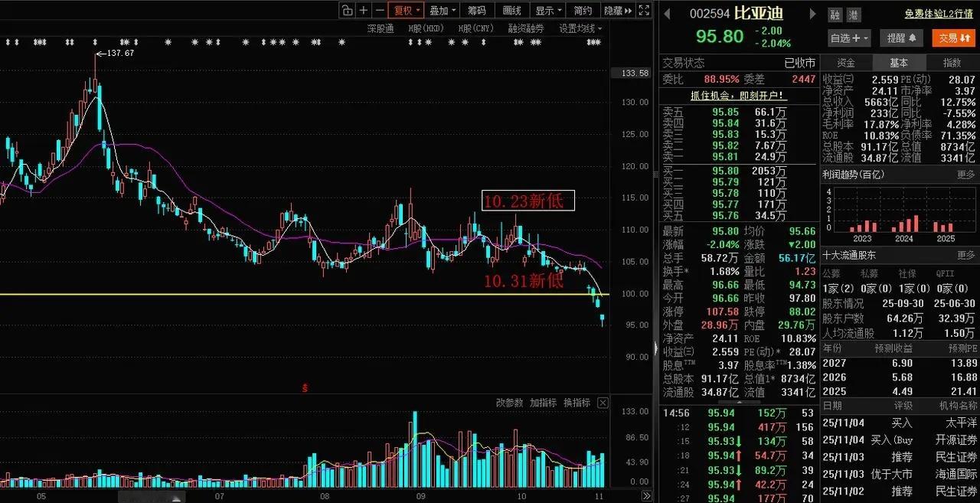Click the 海通国际 优于大市 rating row
This screenshot has width=980, height=503.
click(900, 474)
